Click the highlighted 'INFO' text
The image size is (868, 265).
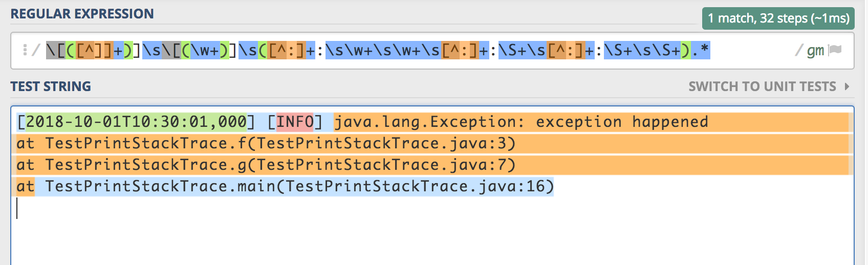295,122
